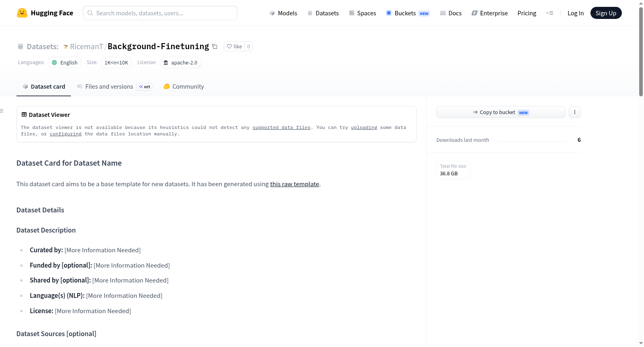
Task: Click Log In
Action: 576,13
